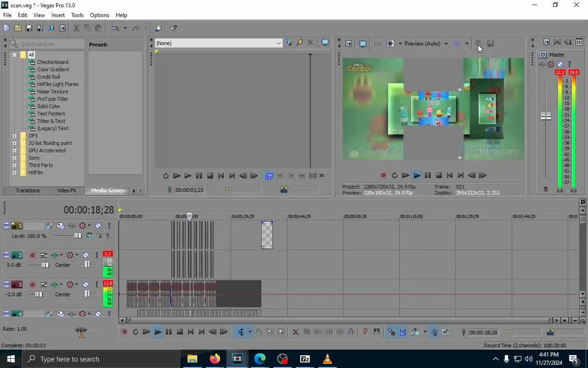The width and height of the screenshot is (588, 368).
Task: Toggle Auto Ripple button
Action: pos(415,332)
